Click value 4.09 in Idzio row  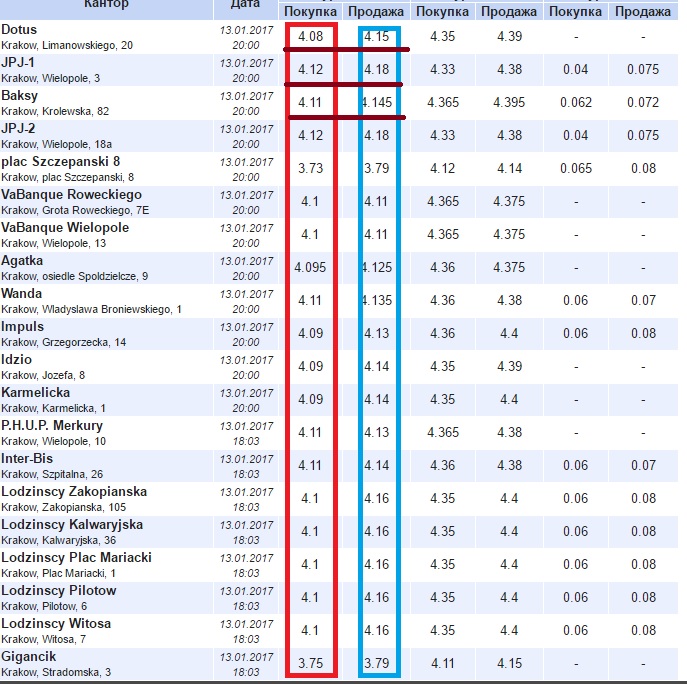coord(311,366)
